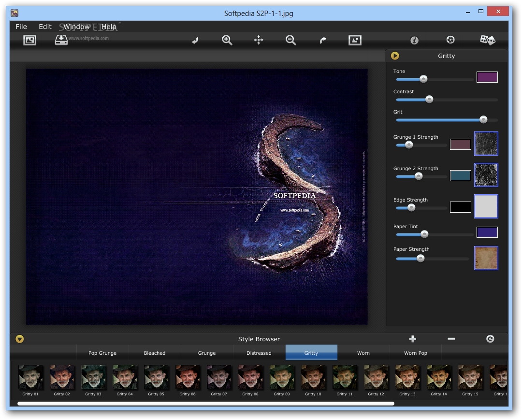Image resolution: width=522 pixels, height=420 pixels.
Task: Click the Edge Strength slider handle
Action: pos(411,208)
